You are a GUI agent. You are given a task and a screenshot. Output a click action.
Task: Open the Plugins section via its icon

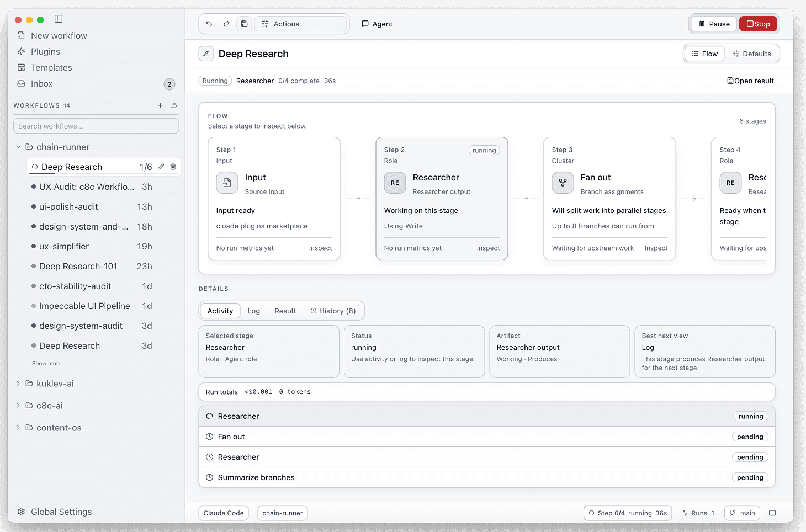point(20,51)
